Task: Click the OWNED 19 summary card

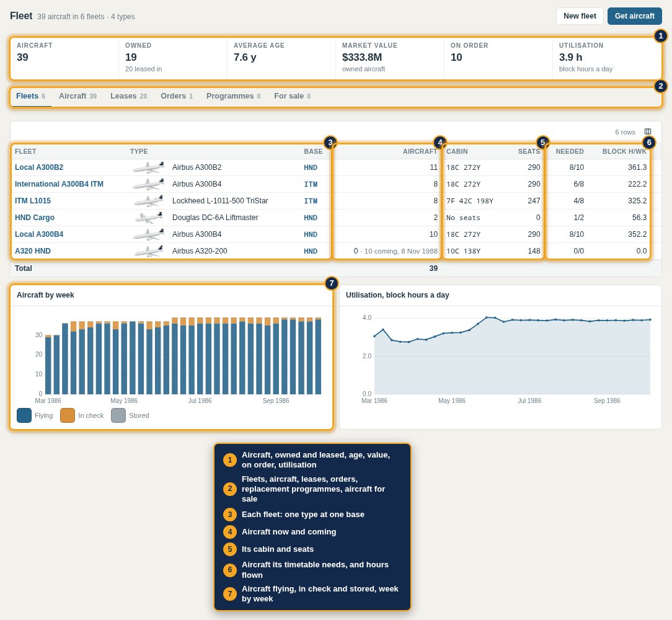Action: coord(173,58)
